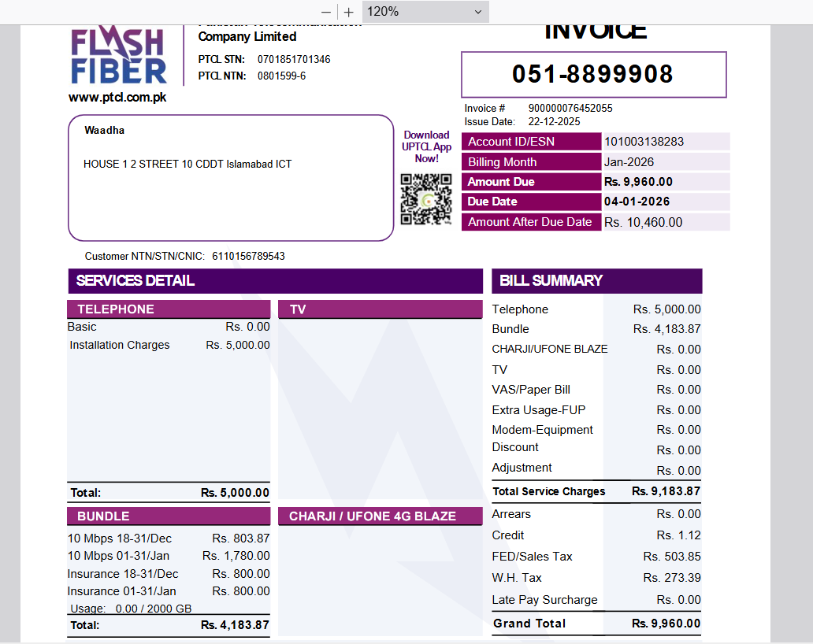Screen dimensions: 813x644
Task: Click the TELEPHONE section header
Action: point(169,309)
